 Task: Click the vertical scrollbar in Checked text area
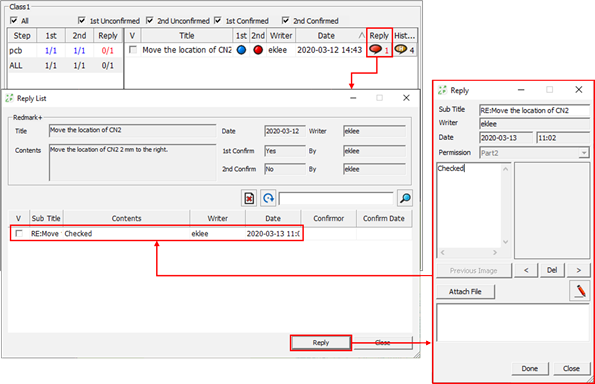click(505, 205)
